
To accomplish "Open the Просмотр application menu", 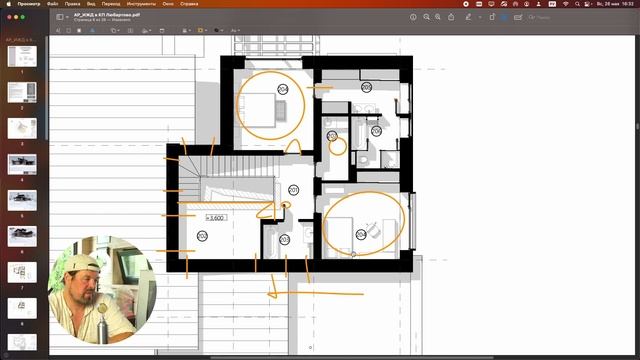I will (x=29, y=4).
